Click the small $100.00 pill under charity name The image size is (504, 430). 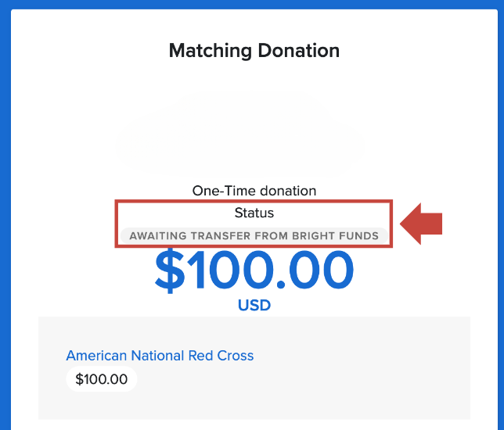[x=101, y=380]
